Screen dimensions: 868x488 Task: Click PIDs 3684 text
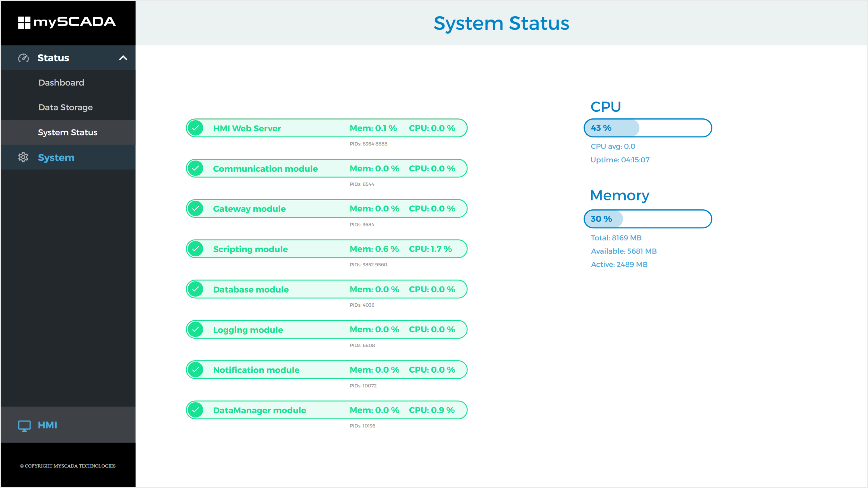pos(362,225)
